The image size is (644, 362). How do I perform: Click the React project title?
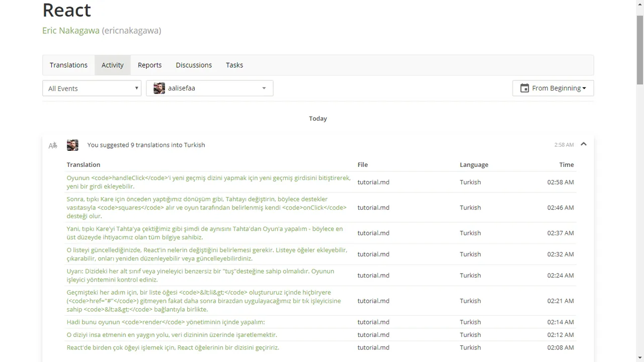pos(66,10)
